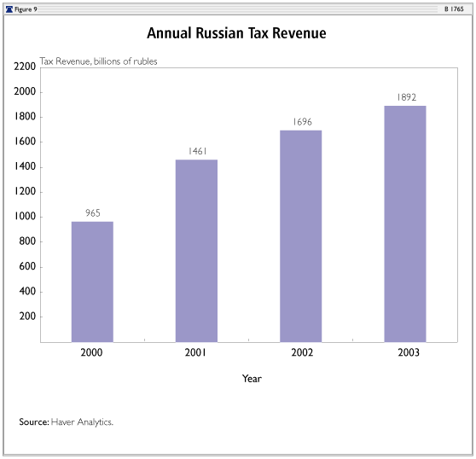This screenshot has width=476, height=459.
Task: Select the 2003 bar in the chart
Action: tap(405, 224)
